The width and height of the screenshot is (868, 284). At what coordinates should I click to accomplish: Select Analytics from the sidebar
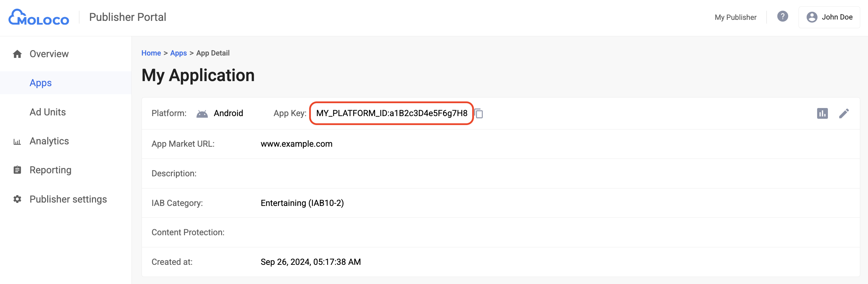[49, 141]
